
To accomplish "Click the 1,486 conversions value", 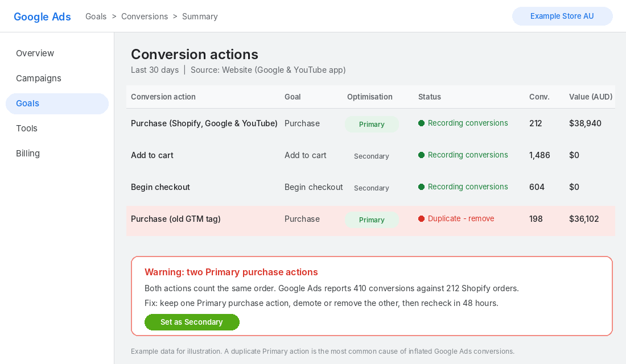I will click(x=539, y=155).
